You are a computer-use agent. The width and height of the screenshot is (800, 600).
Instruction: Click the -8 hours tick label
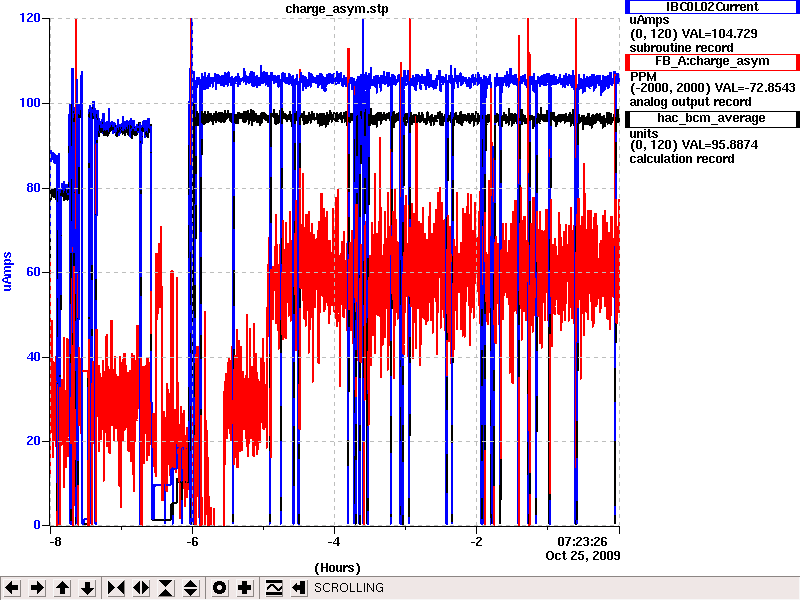[x=55, y=541]
